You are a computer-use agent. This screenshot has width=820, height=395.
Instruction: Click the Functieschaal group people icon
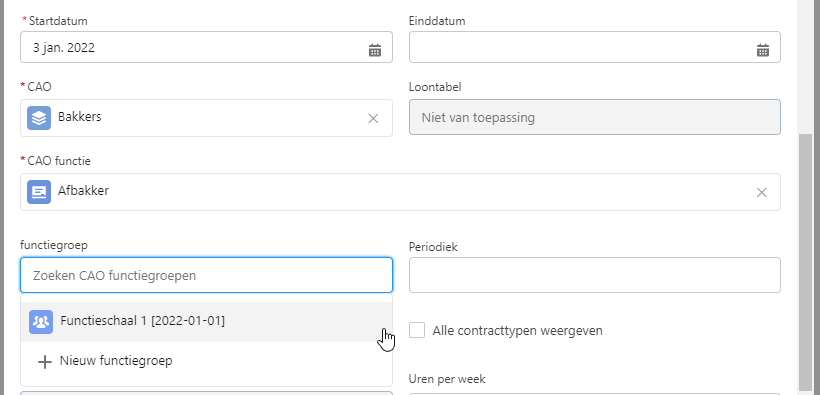(x=41, y=322)
